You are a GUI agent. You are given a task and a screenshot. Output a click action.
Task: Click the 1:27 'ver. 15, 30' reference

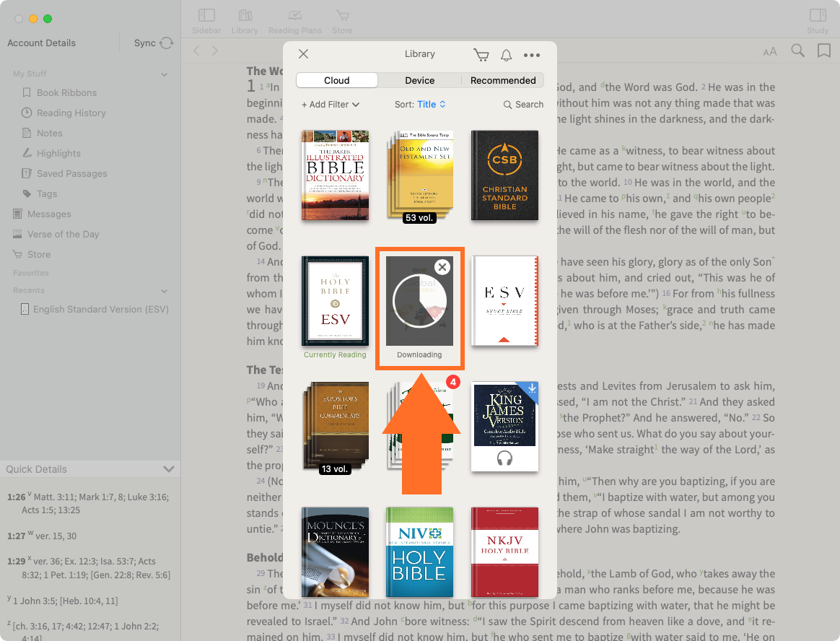[x=56, y=536]
